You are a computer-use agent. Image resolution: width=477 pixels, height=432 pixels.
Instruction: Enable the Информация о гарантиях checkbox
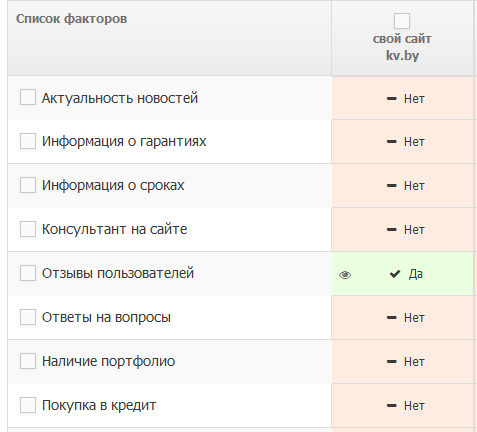[28, 141]
